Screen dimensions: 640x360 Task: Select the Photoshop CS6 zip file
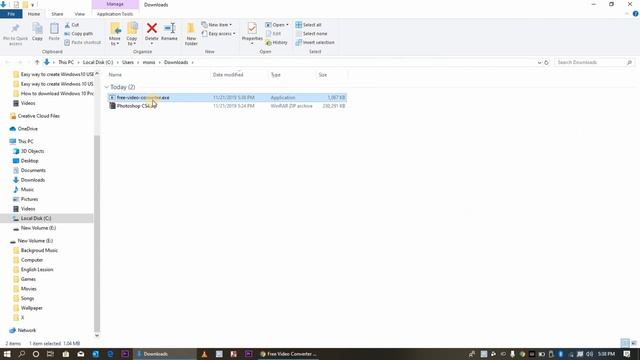[x=227, y=106]
